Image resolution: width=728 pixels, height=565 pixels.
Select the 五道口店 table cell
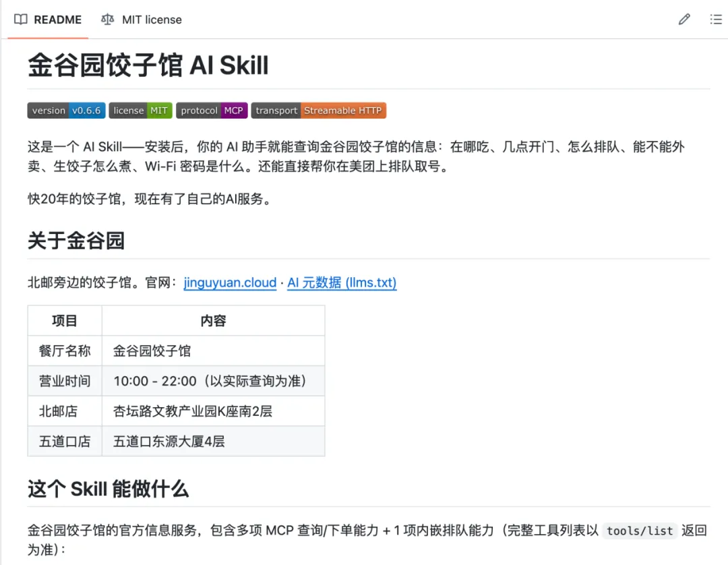pyautogui.click(x=65, y=441)
